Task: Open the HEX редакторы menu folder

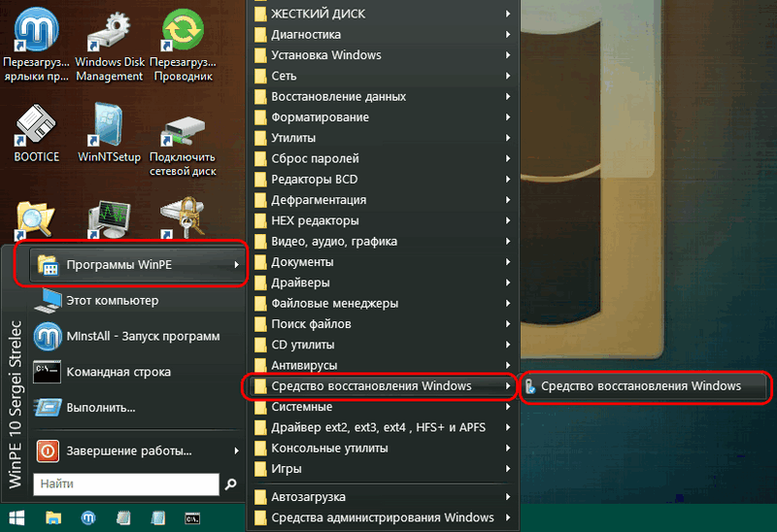Action: tap(383, 220)
